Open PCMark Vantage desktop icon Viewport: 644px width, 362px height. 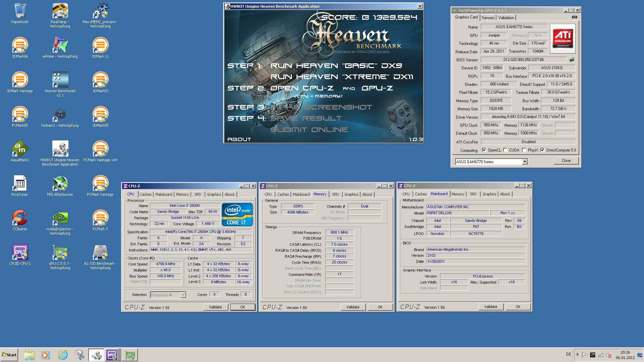(100, 186)
